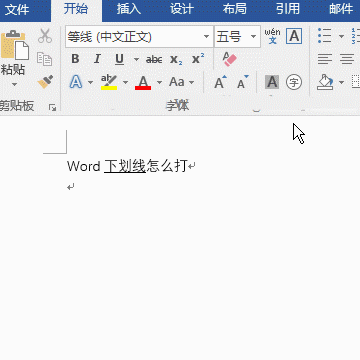360x360 pixels.
Task: Click the phonetic guide wén icon
Action: (x=273, y=36)
